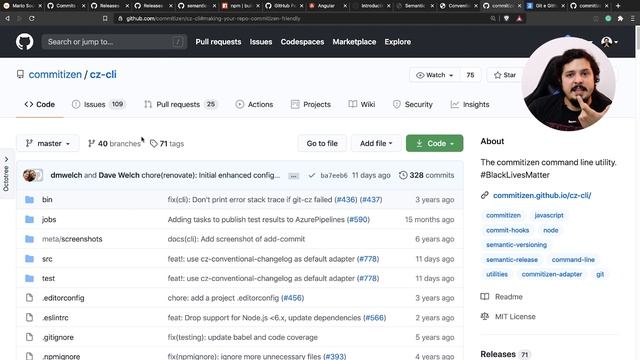Click the Brave shield icon in the address bar
Image resolution: width=640 pixels, height=360 pixels.
[507, 18]
